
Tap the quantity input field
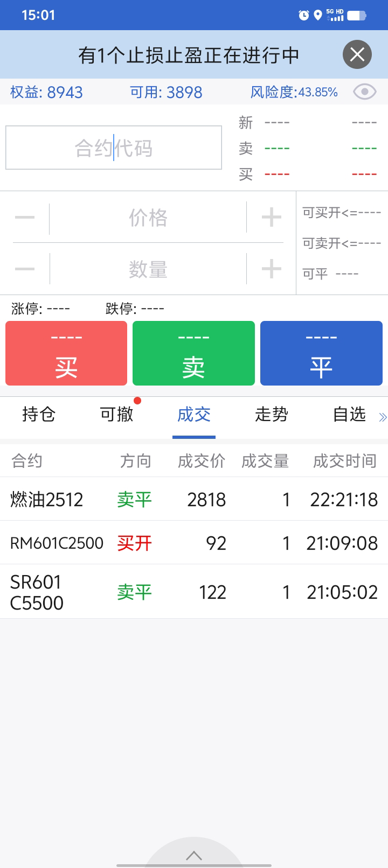point(148,269)
